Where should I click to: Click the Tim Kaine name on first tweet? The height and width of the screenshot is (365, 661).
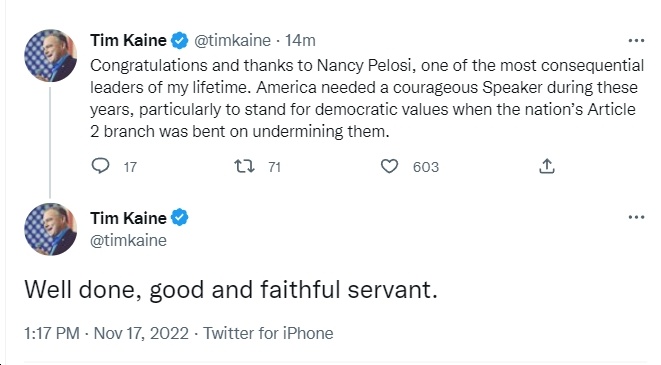(x=129, y=40)
